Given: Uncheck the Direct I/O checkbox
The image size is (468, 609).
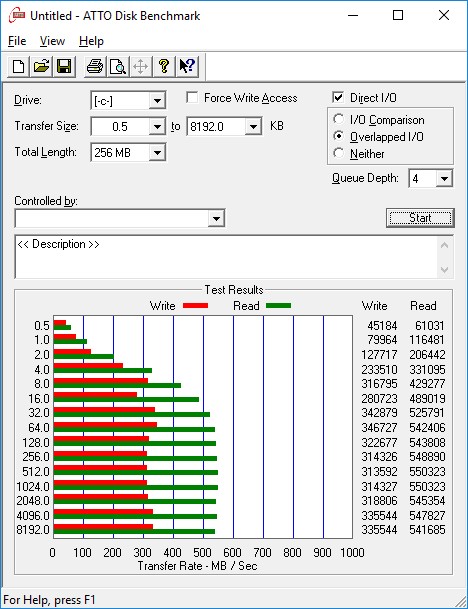Looking at the screenshot, I should pyautogui.click(x=338, y=97).
